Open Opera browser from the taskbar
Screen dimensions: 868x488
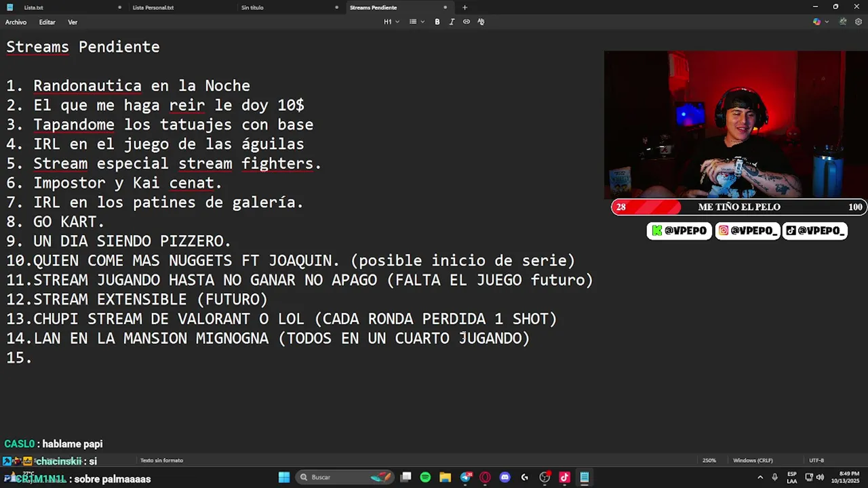tap(485, 477)
